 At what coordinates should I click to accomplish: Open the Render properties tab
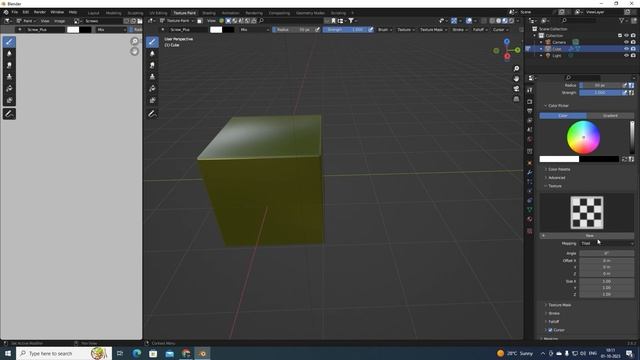529,102
